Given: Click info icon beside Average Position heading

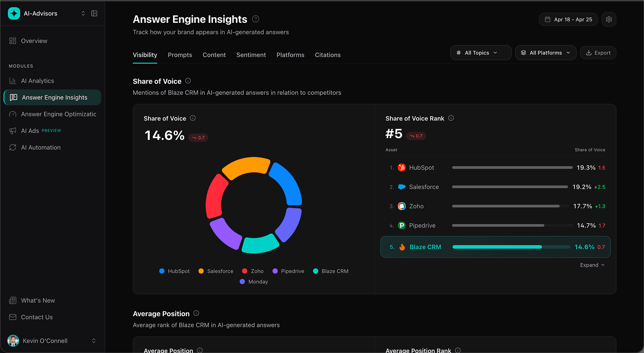Looking at the screenshot, I should tap(196, 313).
